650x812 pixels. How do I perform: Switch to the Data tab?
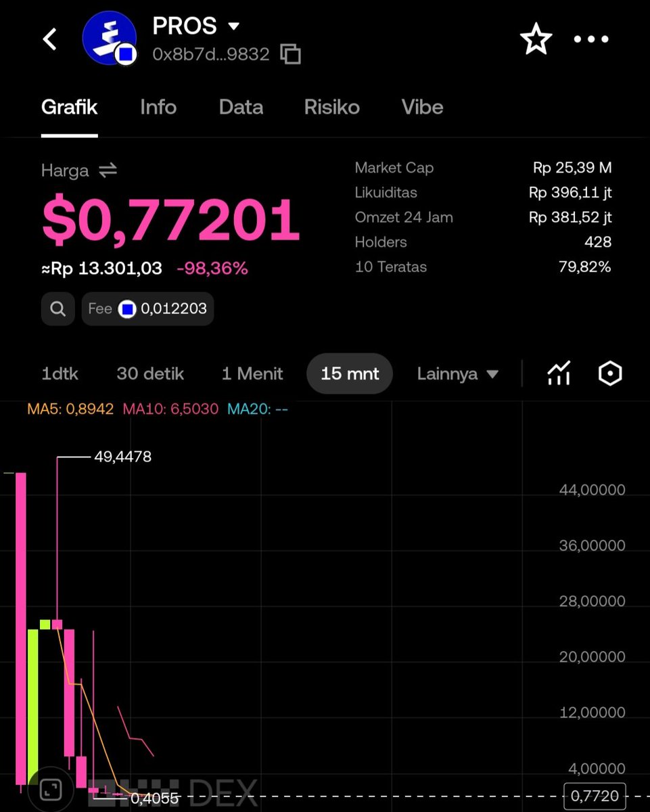pos(241,107)
